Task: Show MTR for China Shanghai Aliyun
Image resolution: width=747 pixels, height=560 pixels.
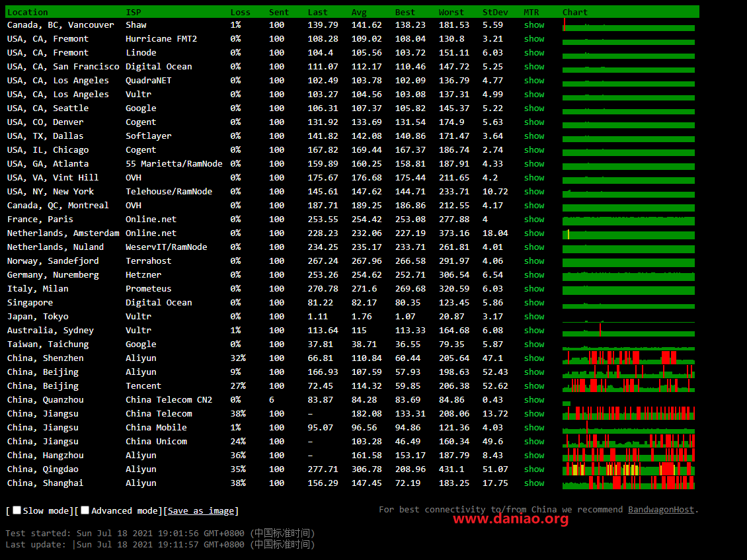Action: coord(534,483)
